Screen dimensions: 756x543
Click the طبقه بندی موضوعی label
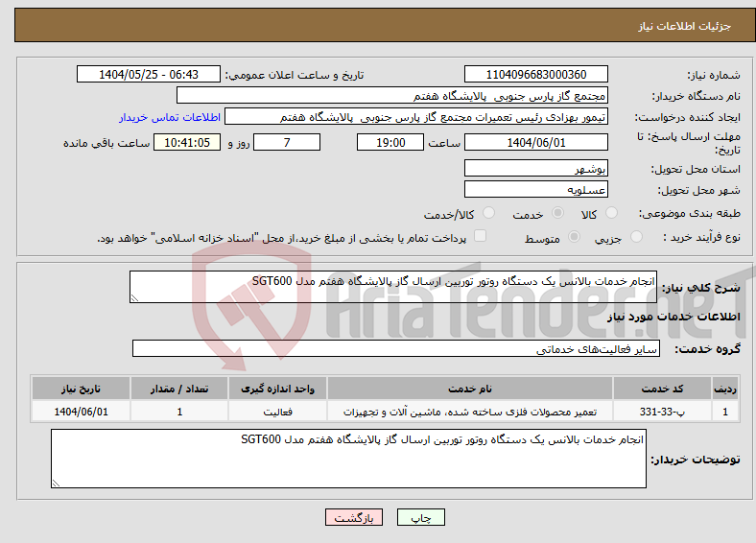pyautogui.click(x=690, y=213)
